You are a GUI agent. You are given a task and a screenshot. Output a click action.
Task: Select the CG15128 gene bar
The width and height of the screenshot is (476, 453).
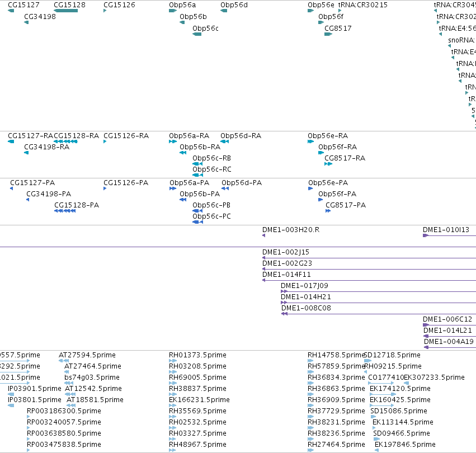point(65,11)
